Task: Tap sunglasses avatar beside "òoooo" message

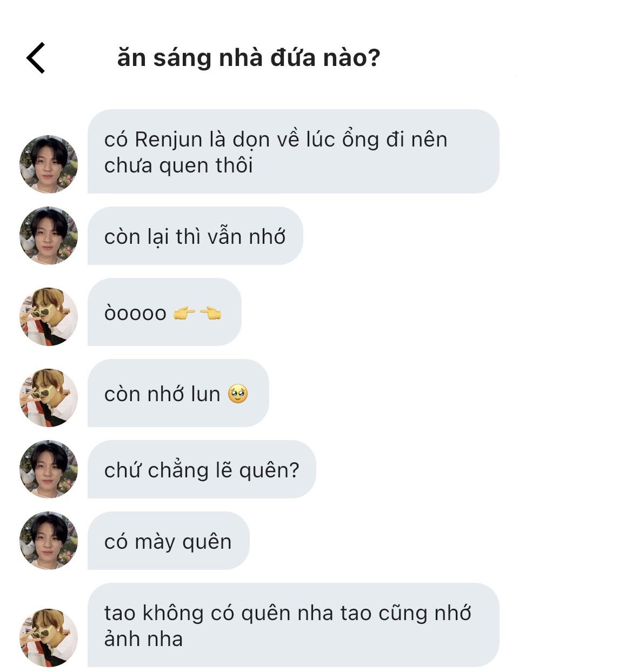Action: (x=49, y=316)
